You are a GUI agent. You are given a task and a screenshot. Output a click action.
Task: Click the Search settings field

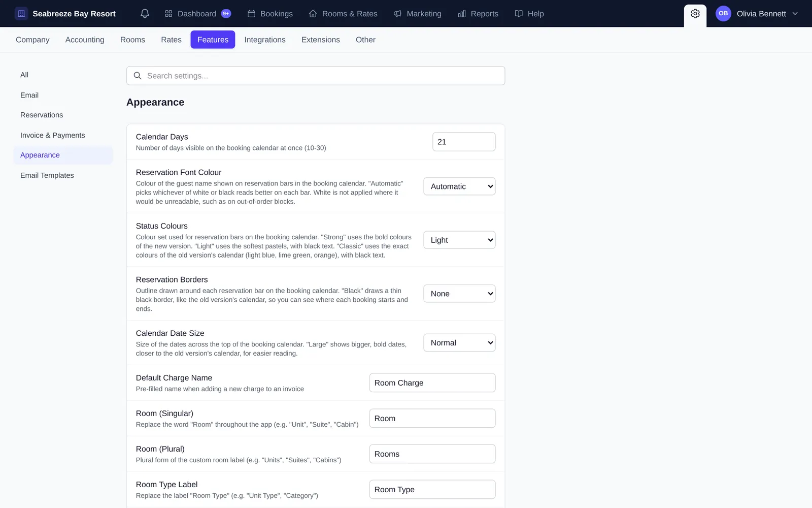point(316,76)
